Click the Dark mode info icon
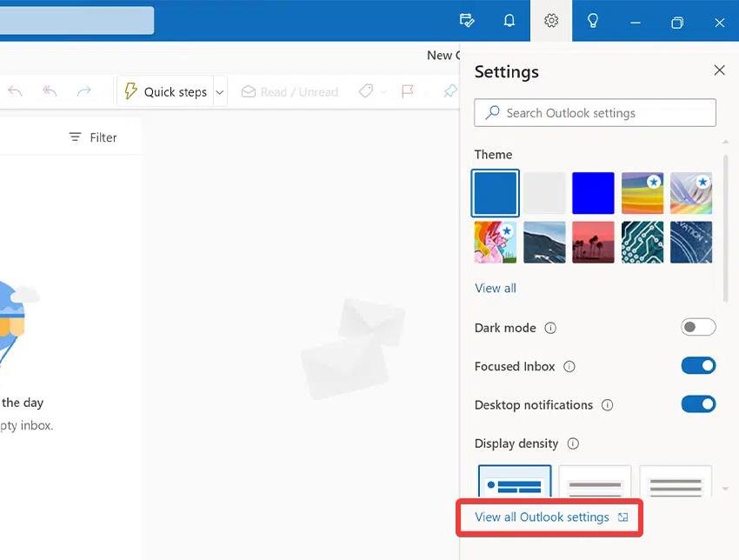This screenshot has height=560, width=739. pos(550,328)
